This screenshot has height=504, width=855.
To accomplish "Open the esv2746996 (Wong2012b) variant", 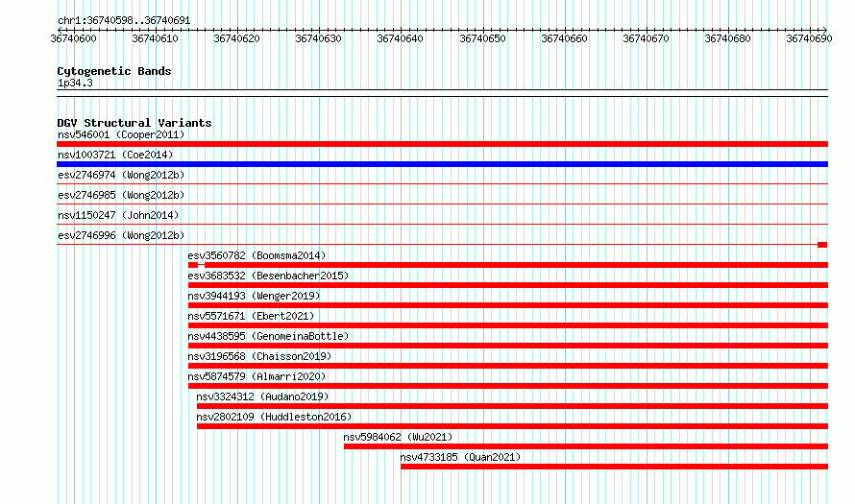I will 121,235.
